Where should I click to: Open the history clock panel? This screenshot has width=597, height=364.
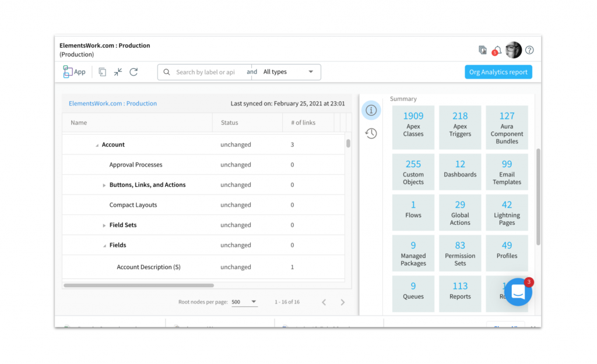tap(371, 133)
